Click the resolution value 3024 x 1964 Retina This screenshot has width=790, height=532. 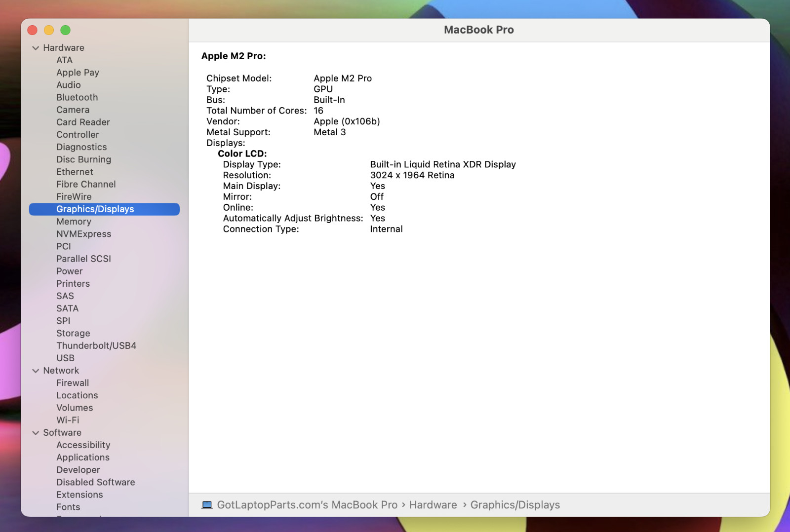coord(412,175)
